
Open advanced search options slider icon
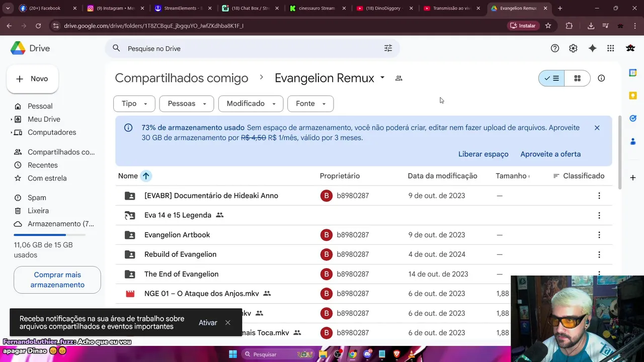click(388, 48)
